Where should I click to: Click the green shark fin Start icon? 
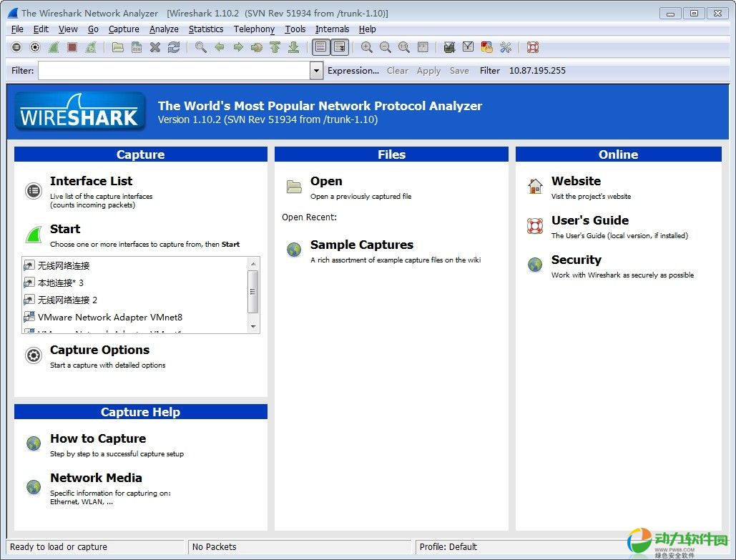pos(34,235)
